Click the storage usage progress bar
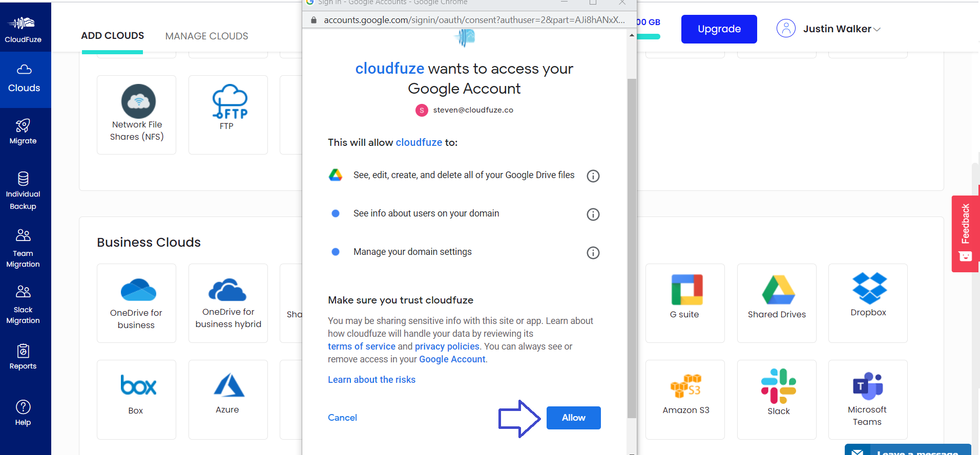980x455 pixels. [x=649, y=37]
